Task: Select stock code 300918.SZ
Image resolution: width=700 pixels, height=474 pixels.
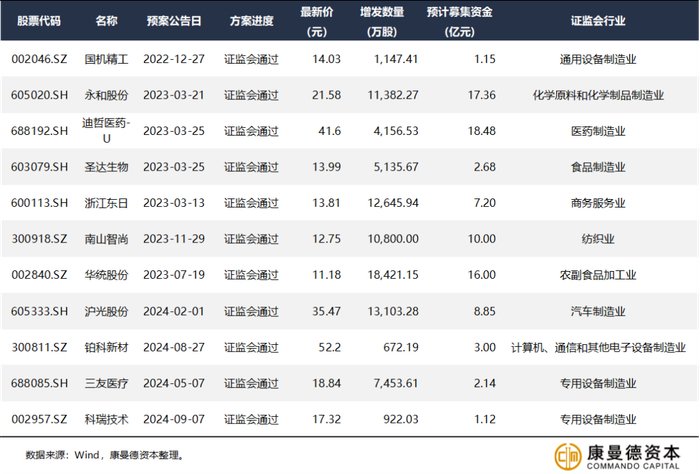Action: 39,239
